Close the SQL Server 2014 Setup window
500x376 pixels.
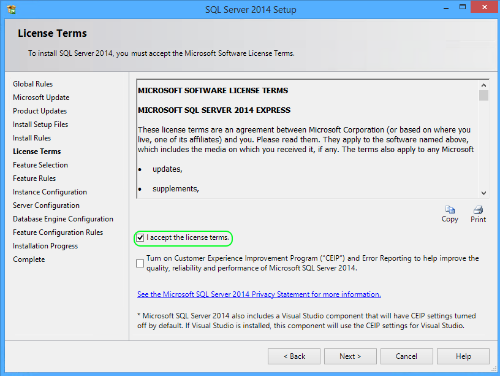point(485,7)
